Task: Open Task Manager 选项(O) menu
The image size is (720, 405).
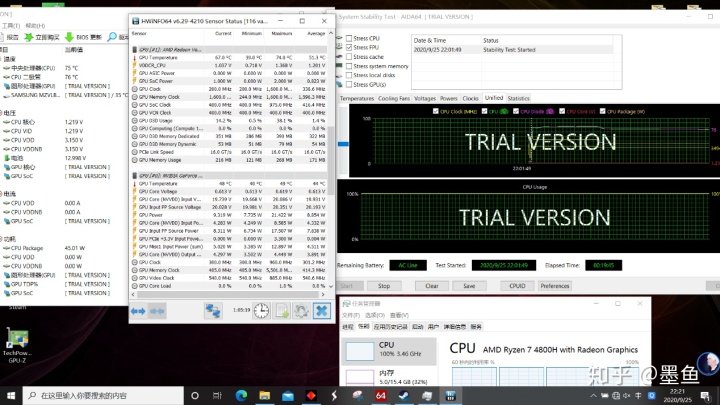Action: click(375, 315)
